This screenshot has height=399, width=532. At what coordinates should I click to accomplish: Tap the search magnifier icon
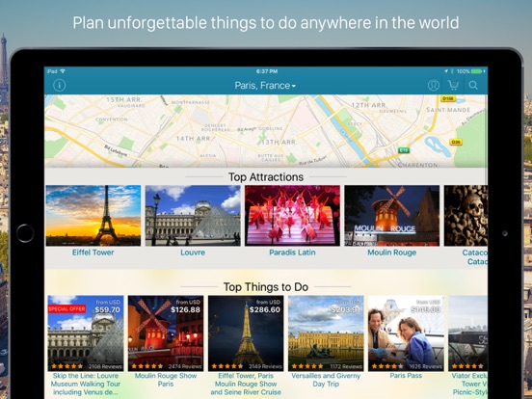[x=473, y=85]
